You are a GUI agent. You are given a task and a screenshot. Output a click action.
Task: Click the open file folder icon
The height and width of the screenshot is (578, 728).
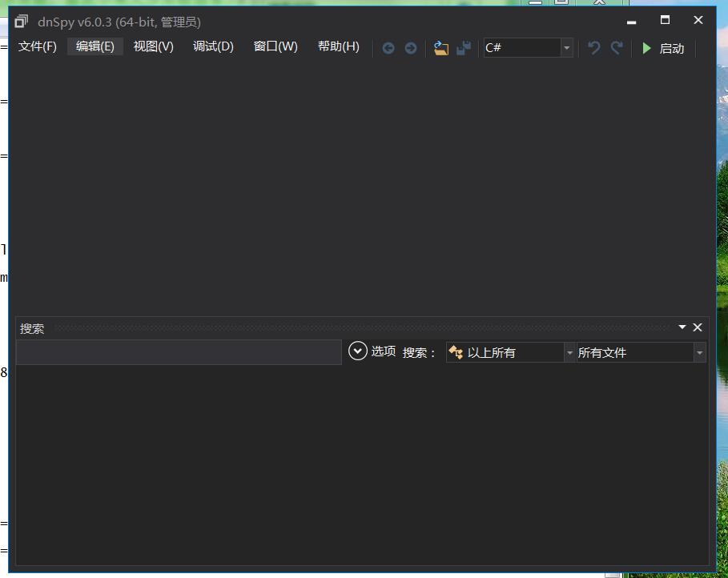point(440,48)
